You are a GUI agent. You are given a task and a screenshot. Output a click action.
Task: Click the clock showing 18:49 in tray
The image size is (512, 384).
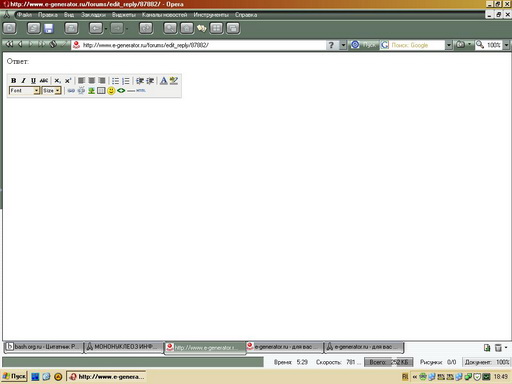501,377
